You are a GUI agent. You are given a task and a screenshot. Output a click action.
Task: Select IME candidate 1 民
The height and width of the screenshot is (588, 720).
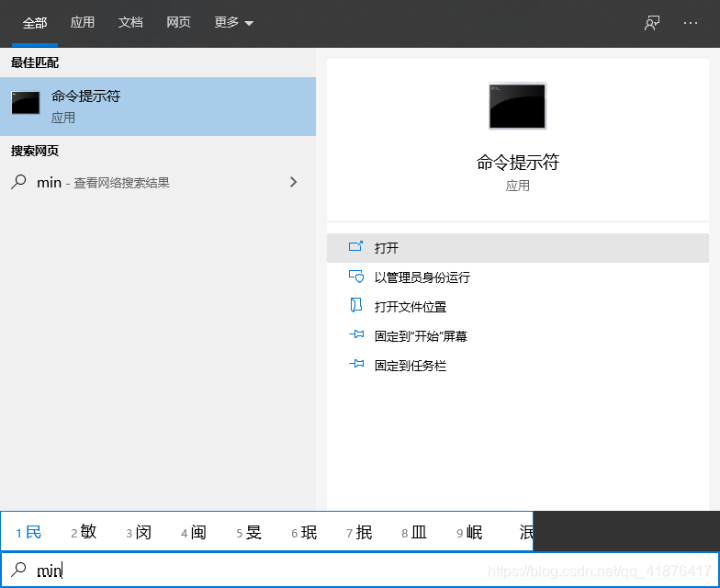tap(28, 533)
